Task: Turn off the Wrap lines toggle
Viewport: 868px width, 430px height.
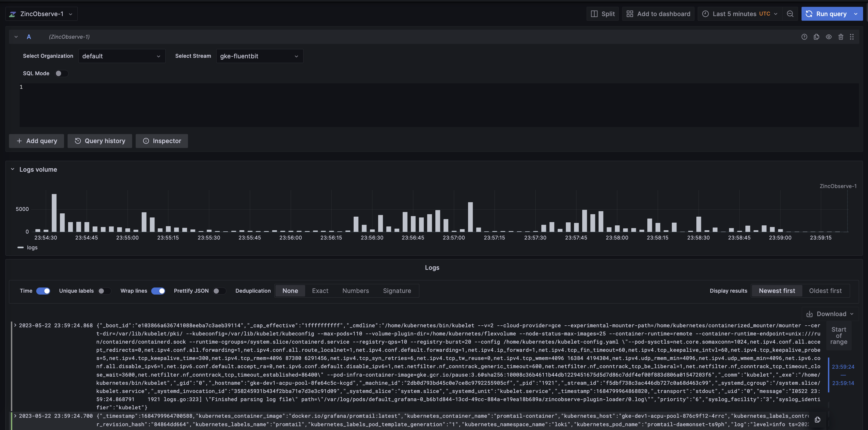Action: (158, 291)
